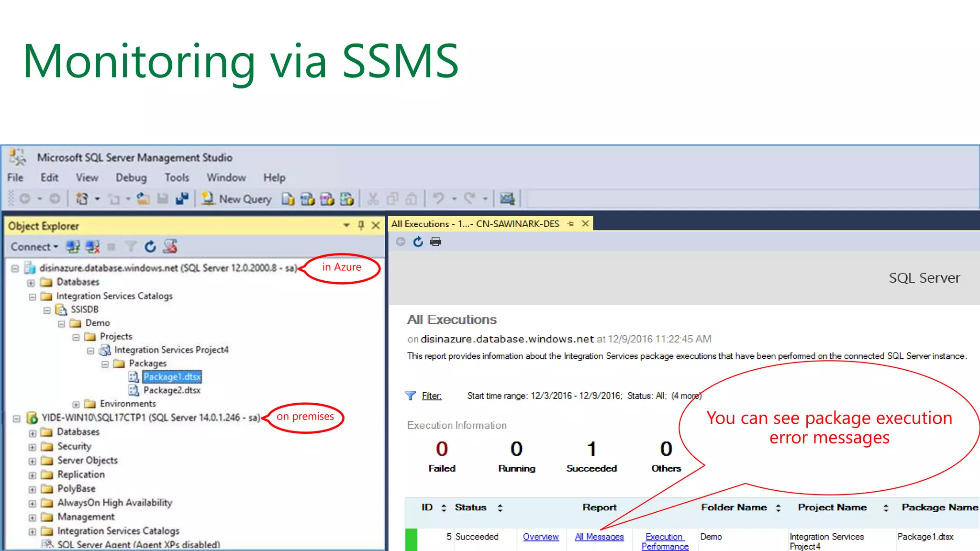Screen dimensions: 980x551
Task: Click the report back navigation icon
Action: (x=401, y=242)
